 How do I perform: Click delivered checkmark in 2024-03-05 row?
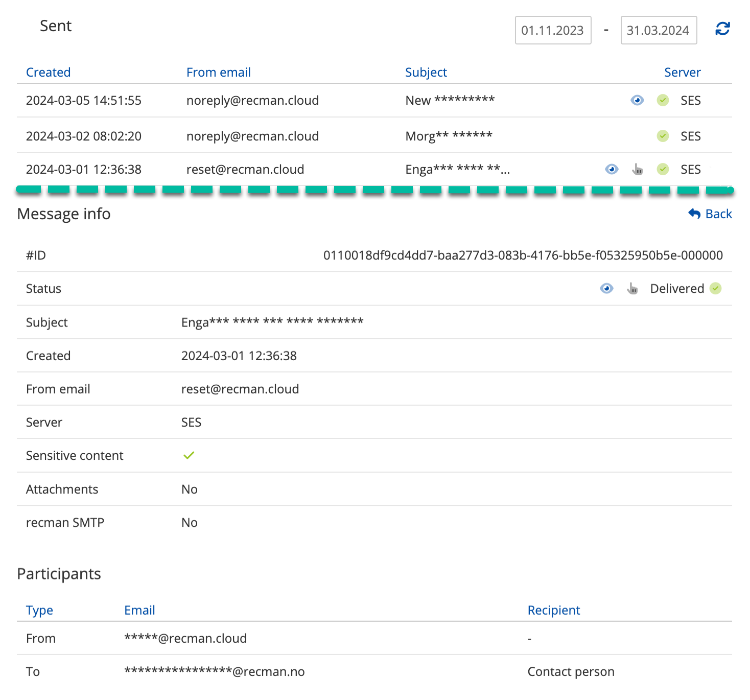point(663,100)
